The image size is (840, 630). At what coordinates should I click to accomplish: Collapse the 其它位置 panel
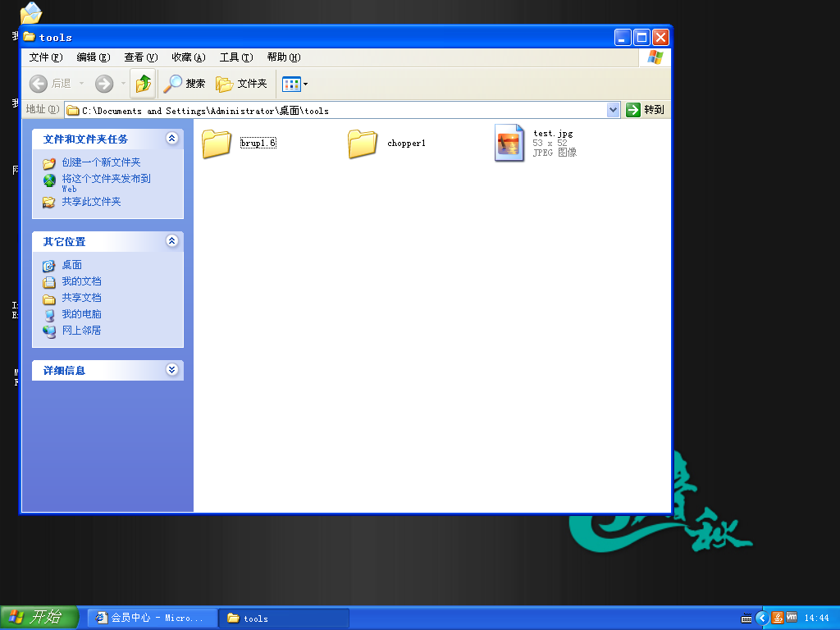coord(172,240)
